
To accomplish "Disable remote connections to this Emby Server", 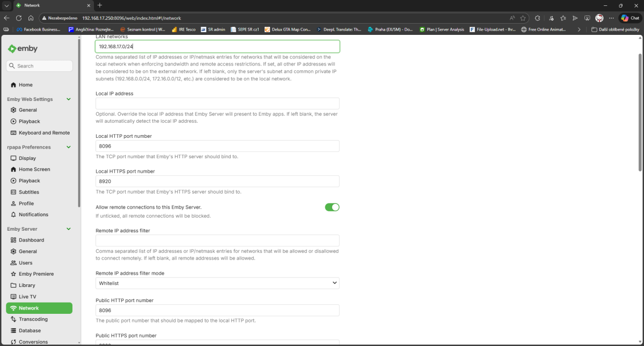I will (x=332, y=207).
